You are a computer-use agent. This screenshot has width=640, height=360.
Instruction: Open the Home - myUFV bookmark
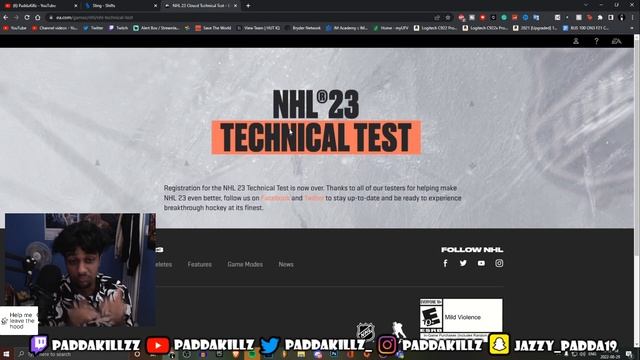click(391, 28)
